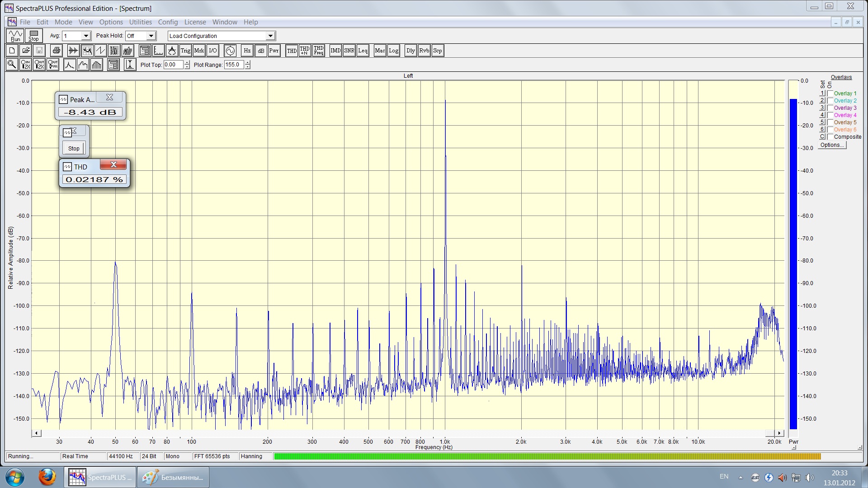This screenshot has height=488, width=868.
Task: Select the line plot style icon
Action: 69,65
